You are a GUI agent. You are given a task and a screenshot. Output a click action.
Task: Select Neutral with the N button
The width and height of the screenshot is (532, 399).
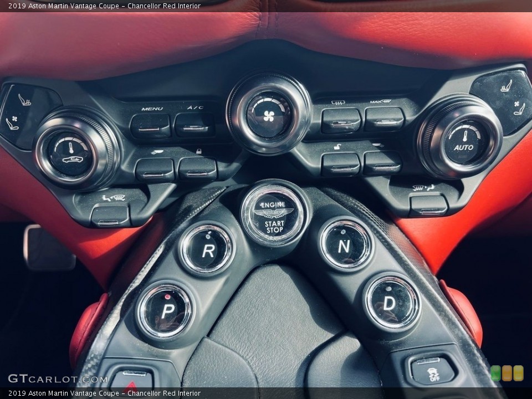pos(346,244)
